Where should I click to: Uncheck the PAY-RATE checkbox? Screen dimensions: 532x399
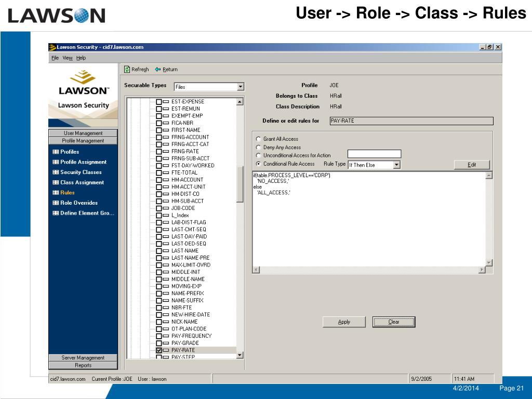click(x=159, y=350)
